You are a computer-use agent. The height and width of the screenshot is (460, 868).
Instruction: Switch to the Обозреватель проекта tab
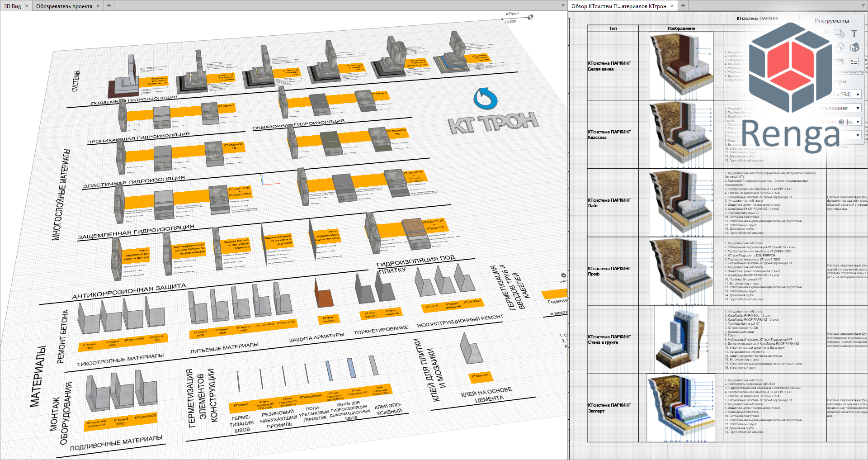pyautogui.click(x=64, y=6)
